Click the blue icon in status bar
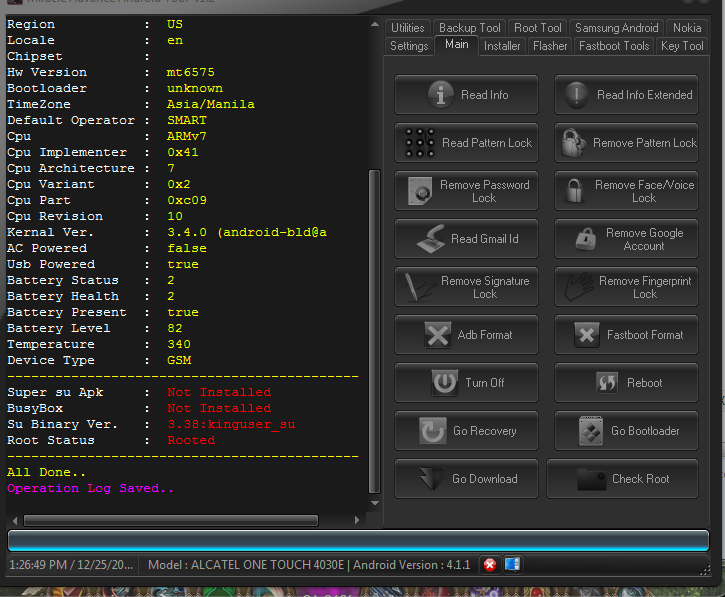Viewport: 725px width, 597px height. coord(511,565)
